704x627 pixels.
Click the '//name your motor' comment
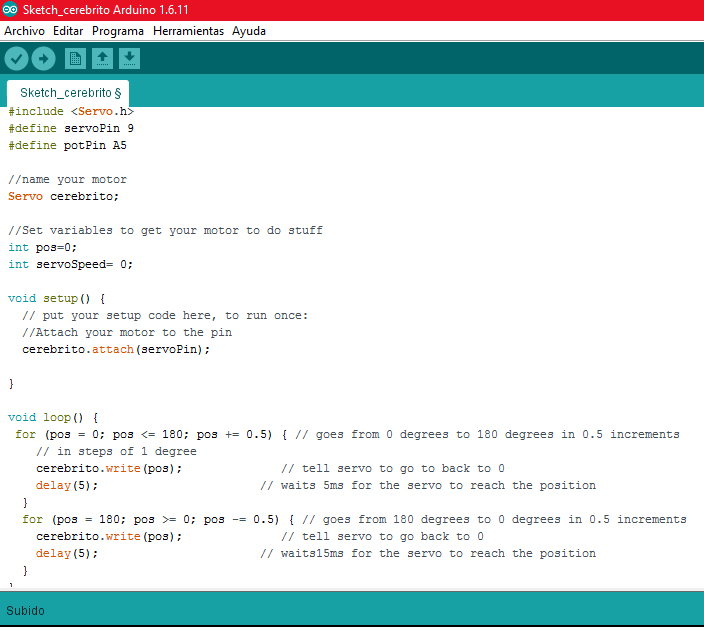pyautogui.click(x=67, y=180)
